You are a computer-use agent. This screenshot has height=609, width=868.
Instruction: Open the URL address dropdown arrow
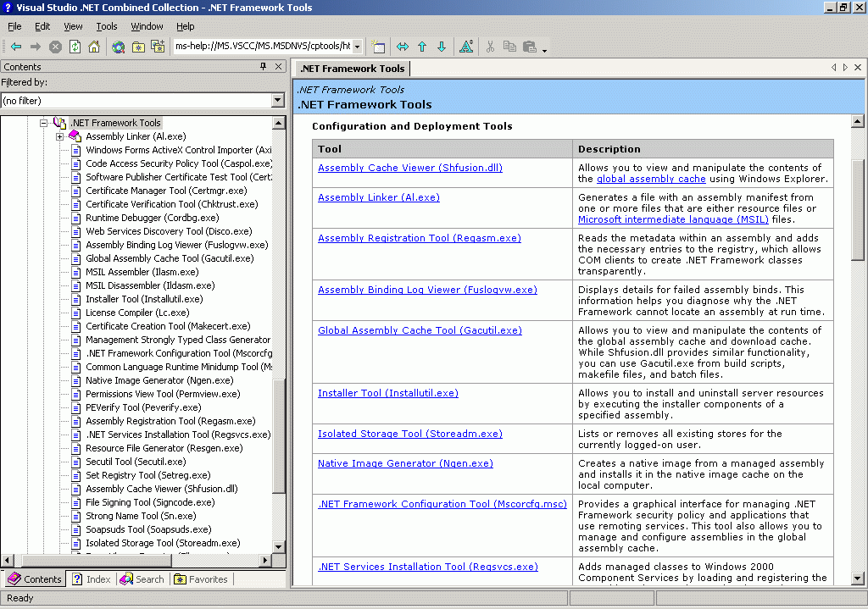[x=358, y=47]
